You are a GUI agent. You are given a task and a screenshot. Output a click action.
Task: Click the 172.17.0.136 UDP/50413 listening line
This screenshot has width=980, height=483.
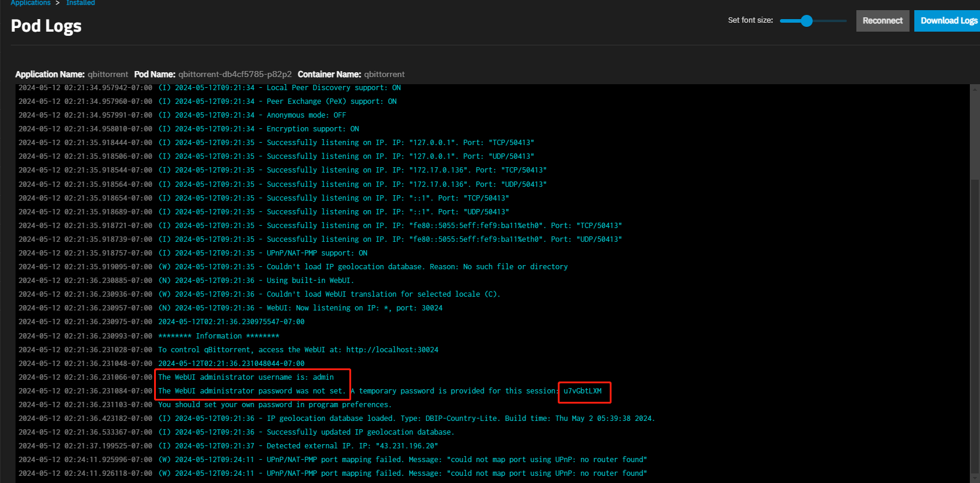[x=282, y=184]
